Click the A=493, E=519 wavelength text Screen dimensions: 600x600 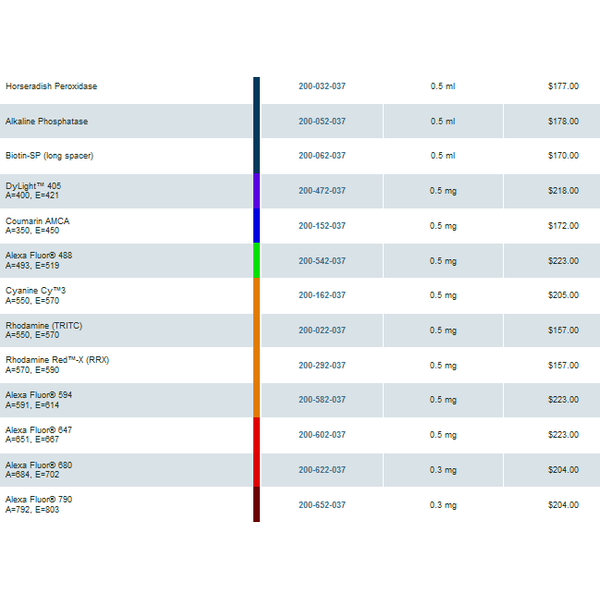click(x=32, y=266)
